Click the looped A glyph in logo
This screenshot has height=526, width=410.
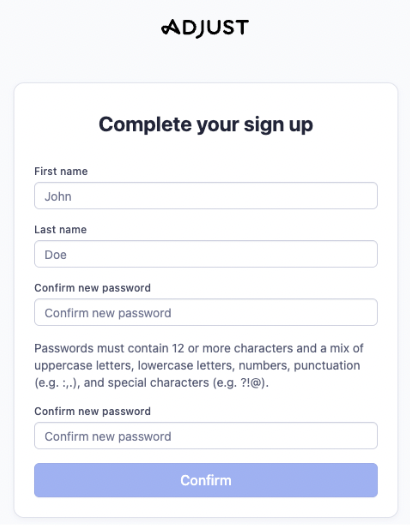point(170,28)
